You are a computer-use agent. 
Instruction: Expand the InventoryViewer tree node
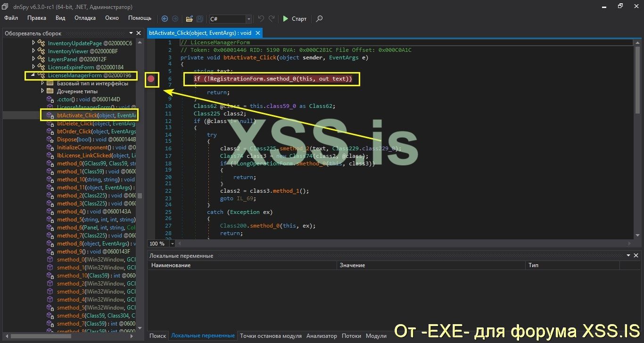pos(33,51)
